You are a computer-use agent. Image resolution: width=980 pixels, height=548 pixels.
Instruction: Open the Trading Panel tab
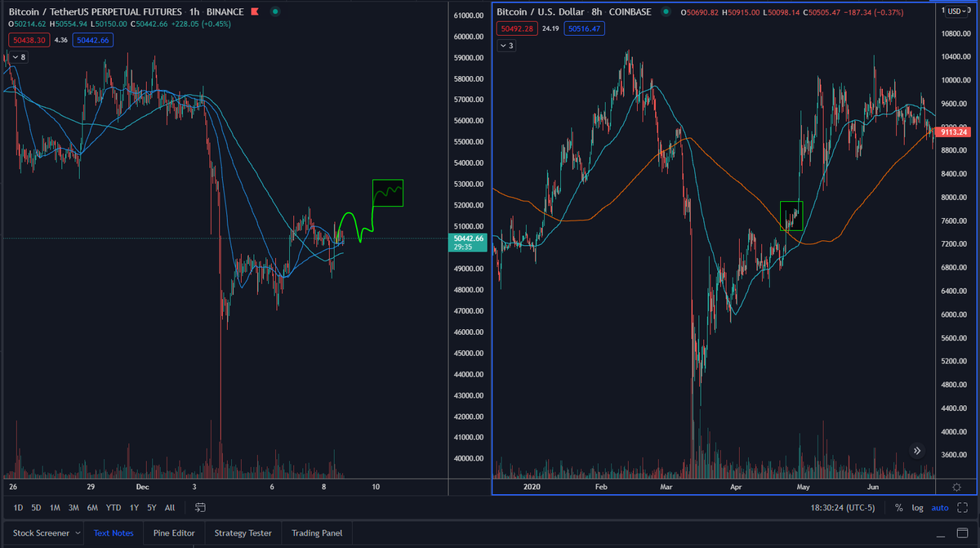tap(317, 533)
